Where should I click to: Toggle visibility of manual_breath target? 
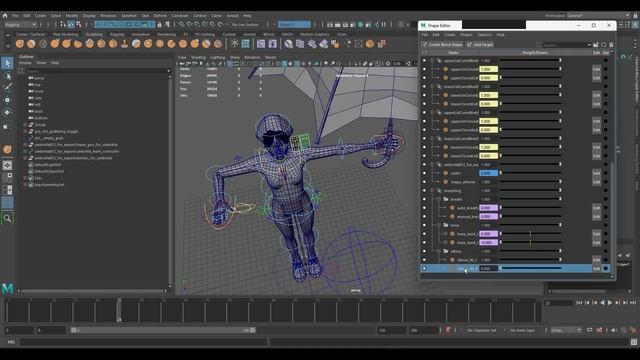tap(424, 216)
